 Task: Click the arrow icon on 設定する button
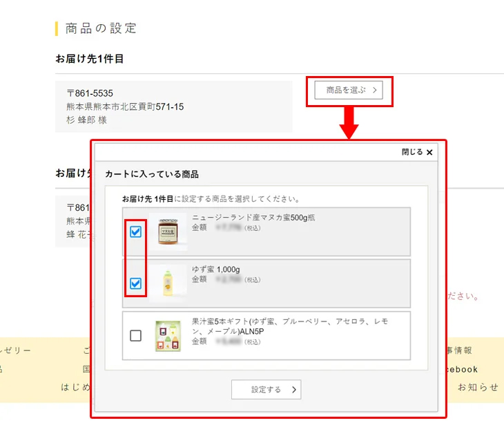pos(295,390)
